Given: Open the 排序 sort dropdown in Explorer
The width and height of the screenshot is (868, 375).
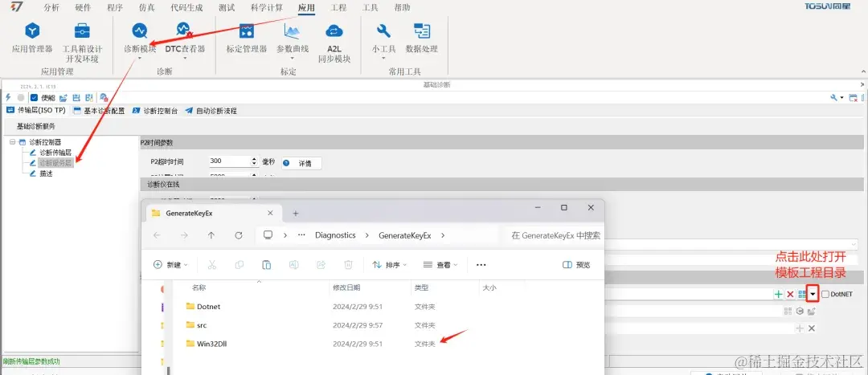Looking at the screenshot, I should (x=390, y=265).
